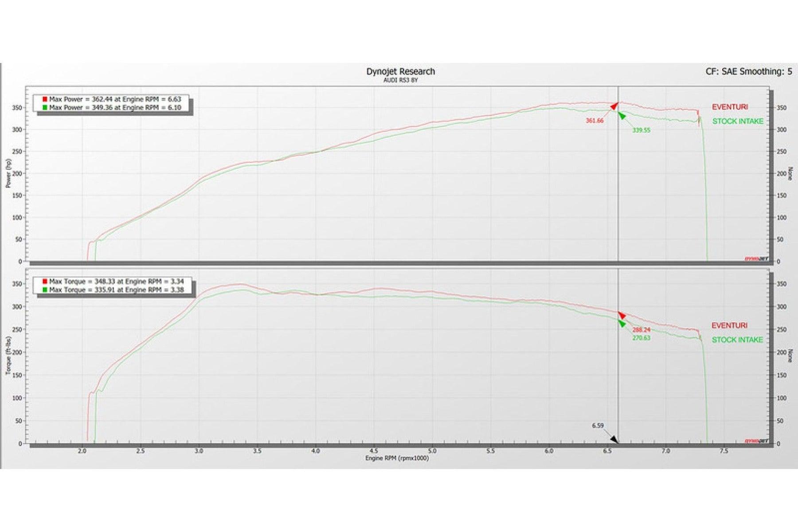Click the AUDI RS3 8Y subtitle
Viewport: 798px width, 532px height.
click(400, 80)
